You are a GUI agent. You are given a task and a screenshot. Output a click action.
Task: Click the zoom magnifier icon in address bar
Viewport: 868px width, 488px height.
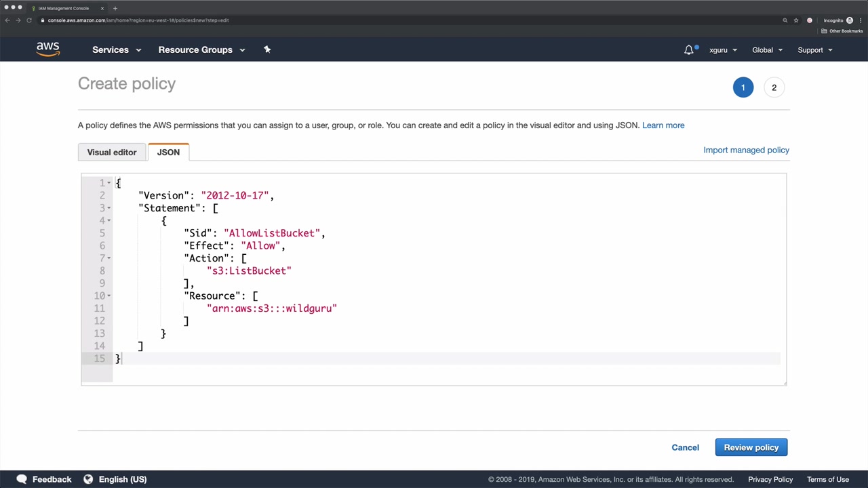785,20
